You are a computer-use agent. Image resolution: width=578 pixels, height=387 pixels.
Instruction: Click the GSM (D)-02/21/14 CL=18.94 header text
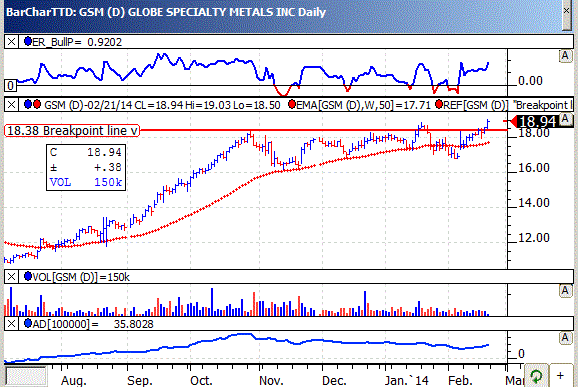114,105
